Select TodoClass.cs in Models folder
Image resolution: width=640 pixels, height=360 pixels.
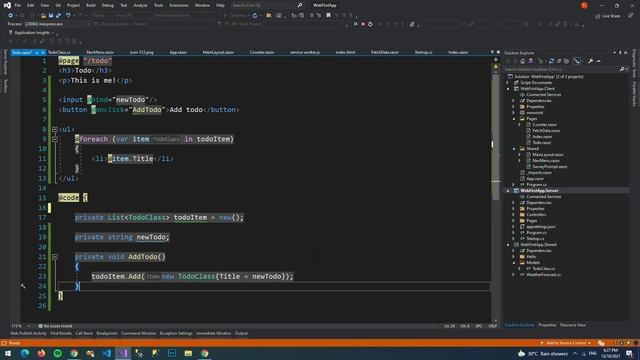coord(543,269)
